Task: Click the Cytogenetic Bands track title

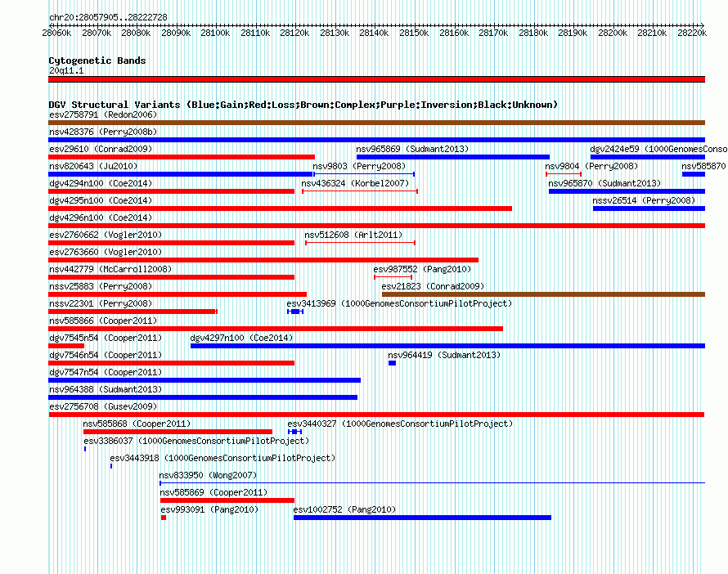Action: coord(97,61)
